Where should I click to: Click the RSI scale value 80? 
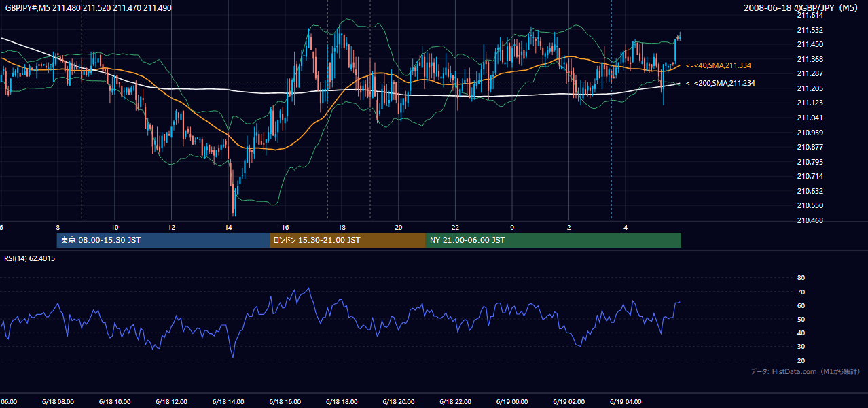[801, 278]
